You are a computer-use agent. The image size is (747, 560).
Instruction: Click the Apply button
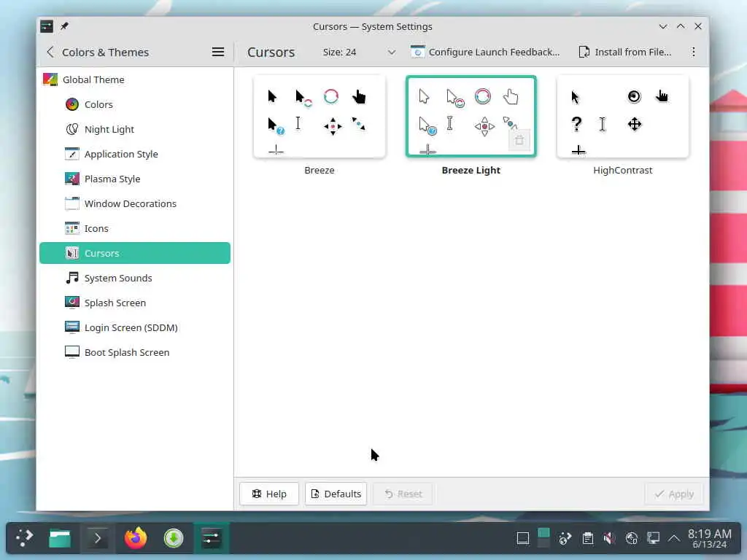674,494
